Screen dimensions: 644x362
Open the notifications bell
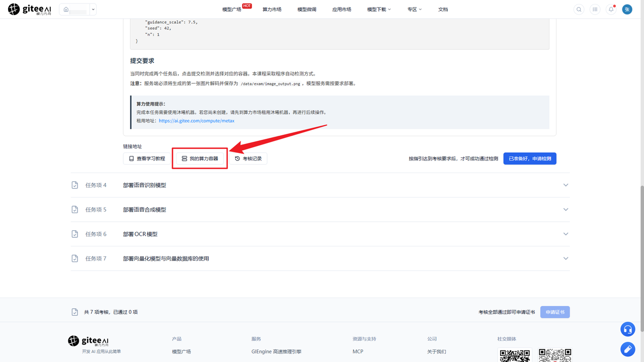611,9
